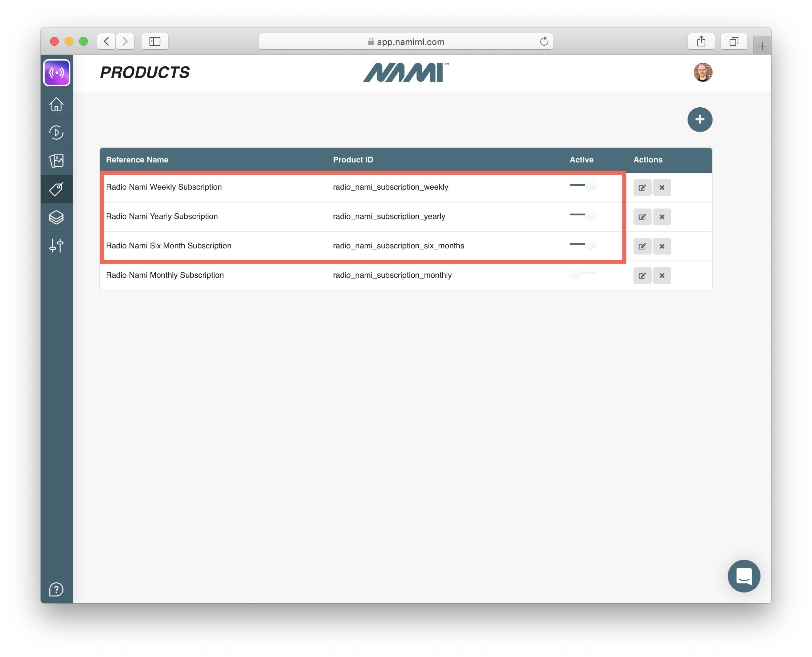Show Safari sidebar panel
Viewport: 812px width, 657px height.
coord(155,41)
